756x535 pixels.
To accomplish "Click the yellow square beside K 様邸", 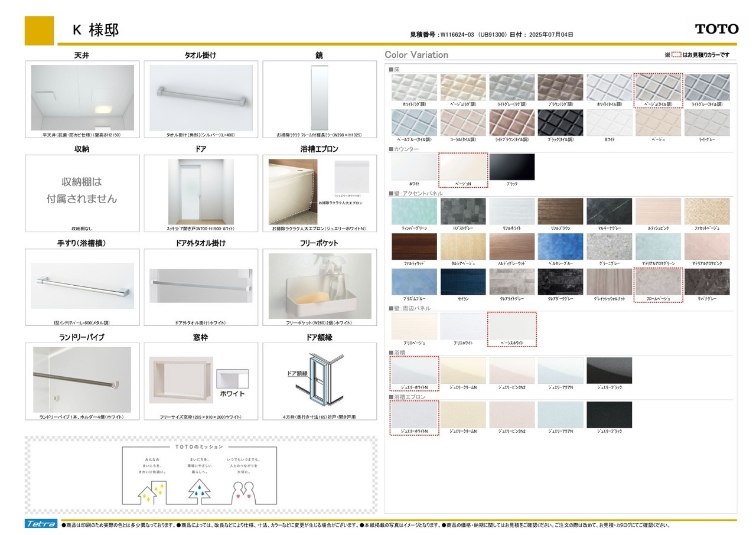I will [39, 30].
